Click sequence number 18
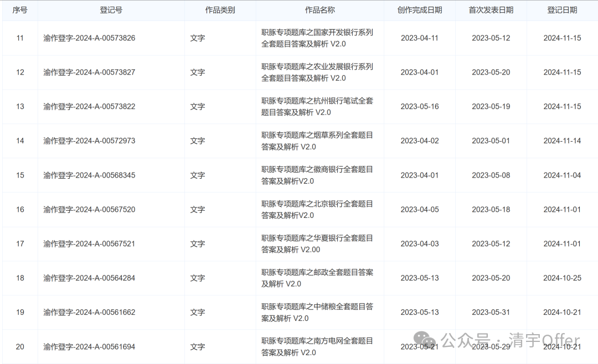Screen dimensions: 598x364 point(20,278)
